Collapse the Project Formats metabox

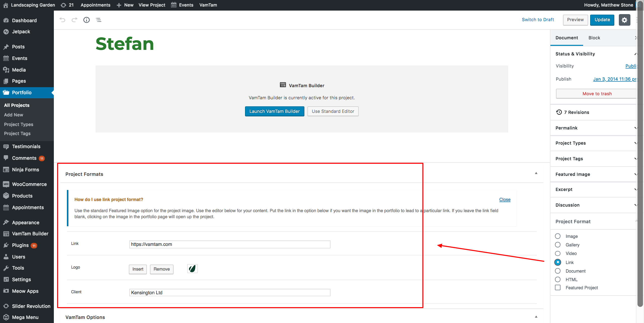click(536, 173)
